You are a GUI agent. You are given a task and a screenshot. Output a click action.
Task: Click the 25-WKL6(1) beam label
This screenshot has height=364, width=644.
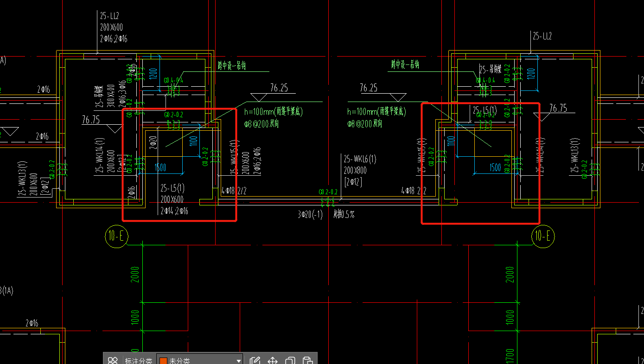coord(360,160)
